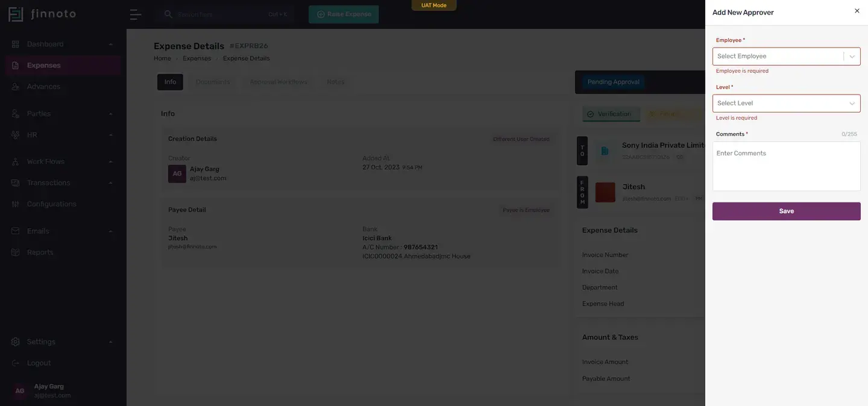Click the Logout icon
868x406 pixels.
pos(16,363)
